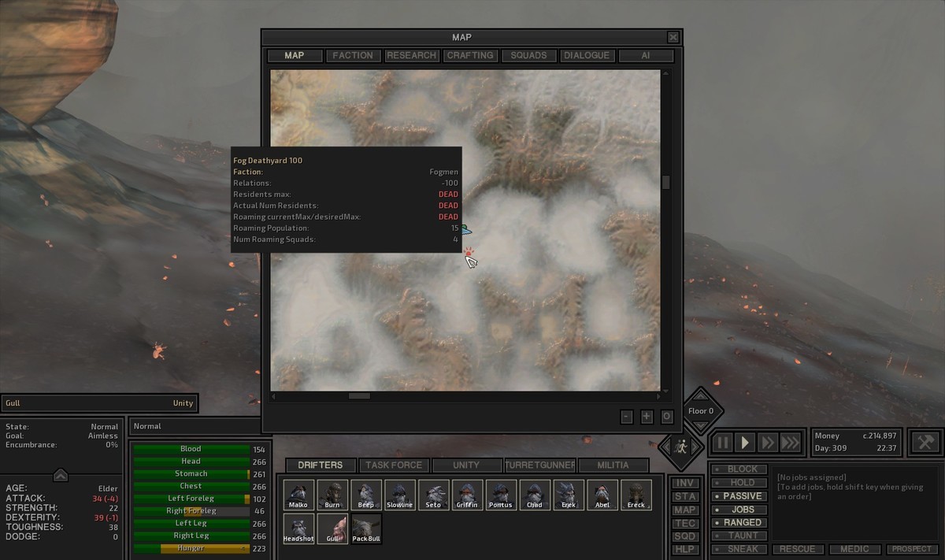Screen dimensions: 945x560
Task: Click the running man movement speed icon
Action: click(681, 447)
